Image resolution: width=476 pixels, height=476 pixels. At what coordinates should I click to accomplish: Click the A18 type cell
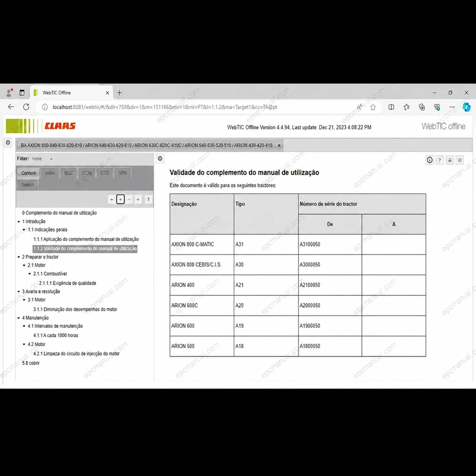point(266,346)
